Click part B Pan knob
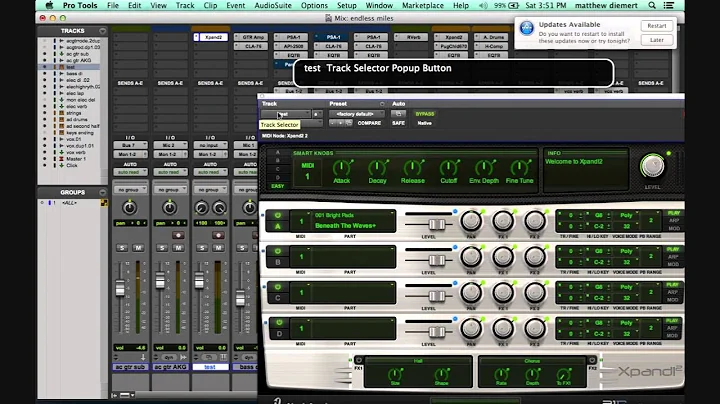Image resolution: width=720 pixels, height=404 pixels. [x=471, y=257]
